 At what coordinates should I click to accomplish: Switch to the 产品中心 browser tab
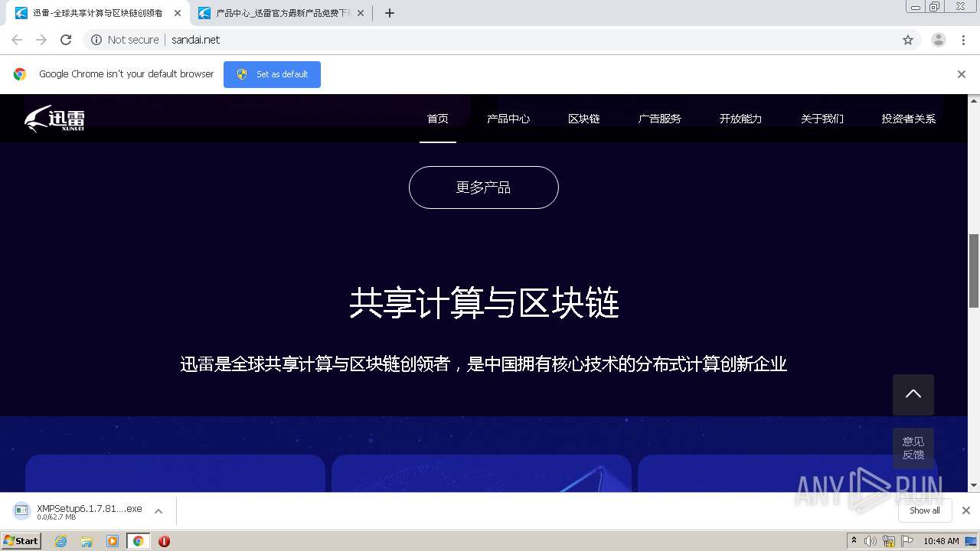pos(280,13)
